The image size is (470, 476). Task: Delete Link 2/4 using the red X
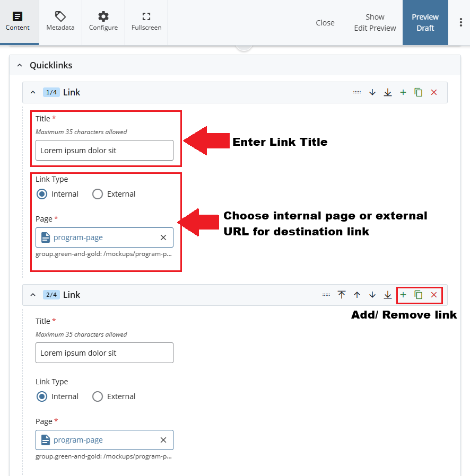pyautogui.click(x=434, y=295)
